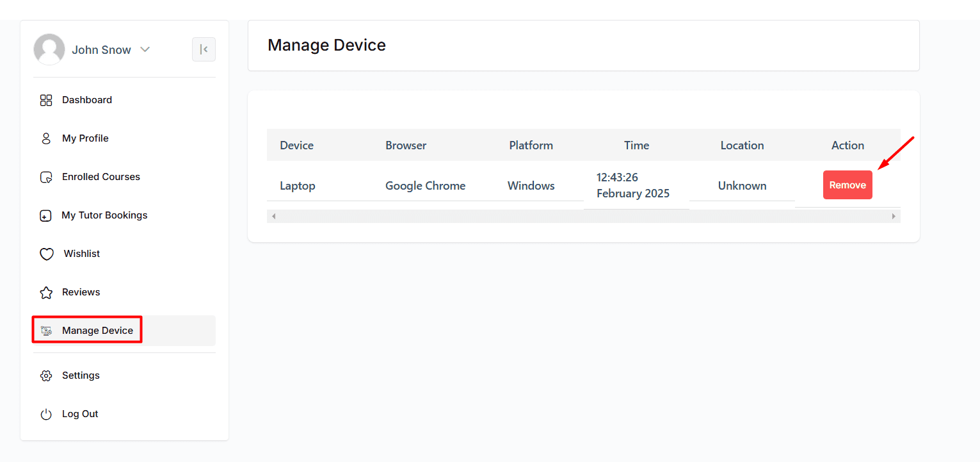Open the John Snow account name dropdown
The image size is (980, 462).
[102, 49]
